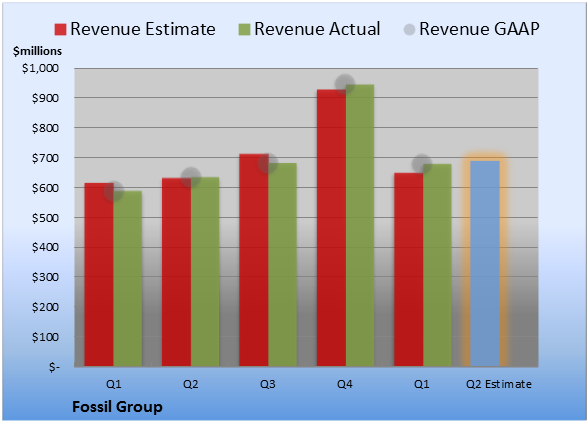Click the red Revenue Estimate legend swatch
The width and height of the screenshot is (588, 422).
click(x=60, y=29)
